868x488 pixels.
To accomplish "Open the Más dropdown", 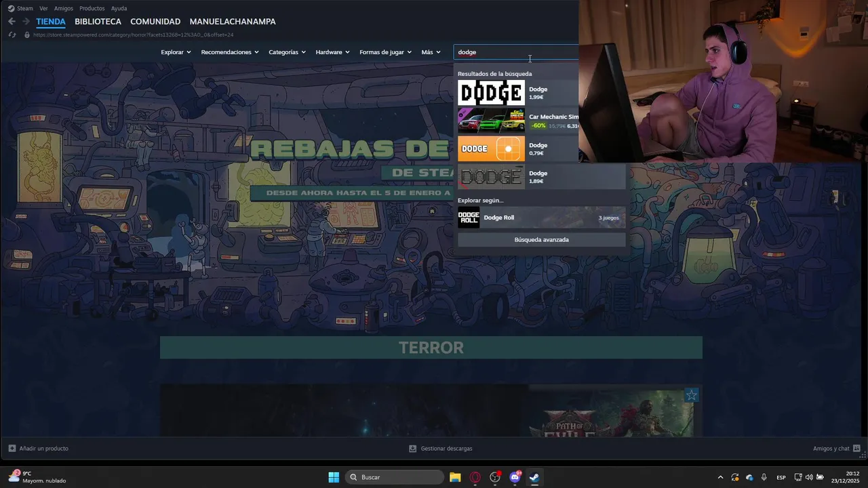I will 431,52.
